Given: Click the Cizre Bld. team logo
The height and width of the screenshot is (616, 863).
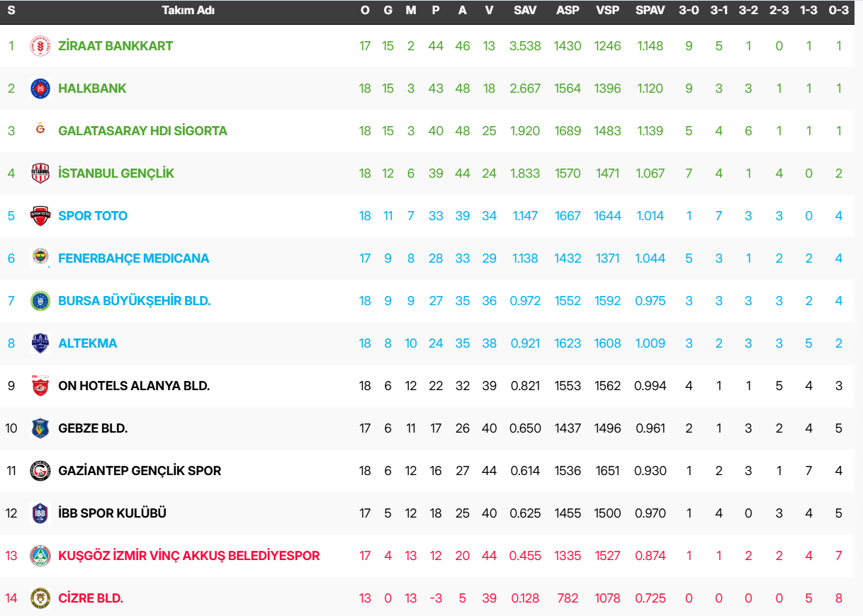Looking at the screenshot, I should (x=40, y=598).
